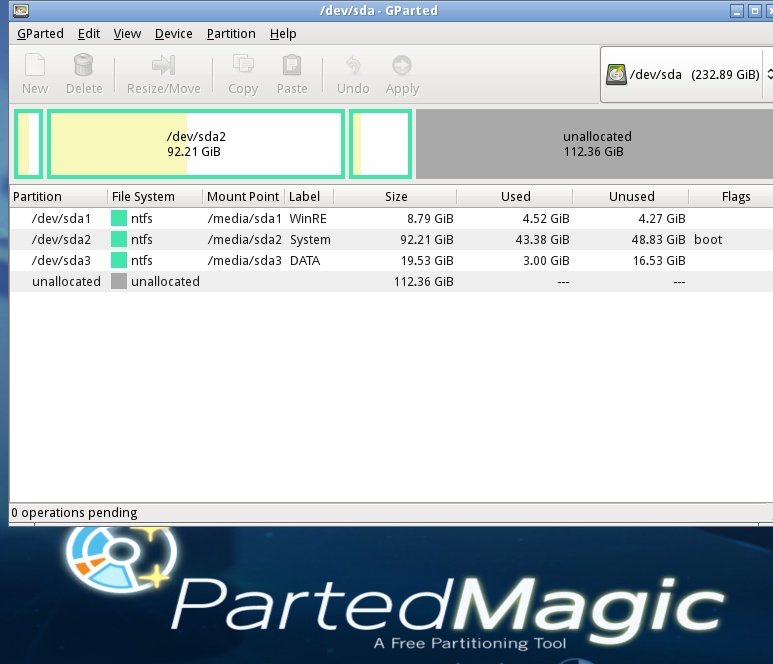Screen dimensions: 773x664
Task: Click the Resize/Move toolbar icon
Action: (x=163, y=65)
